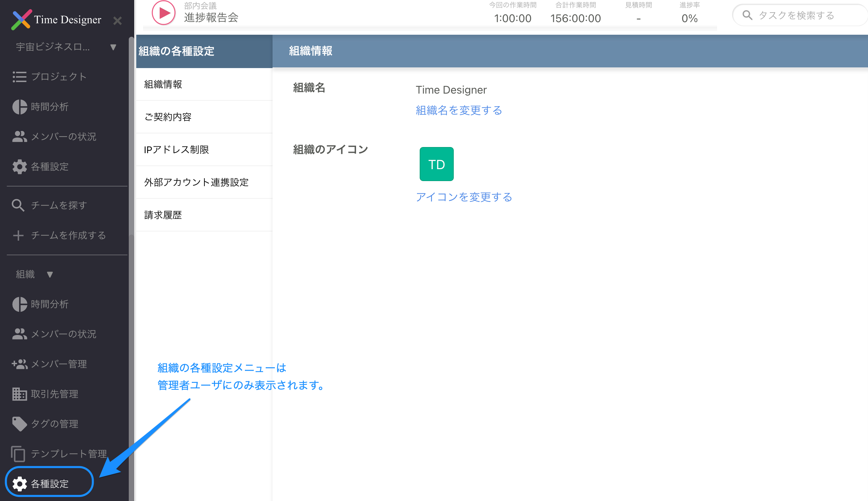Click the plus icon for チームを作成する

click(18, 236)
